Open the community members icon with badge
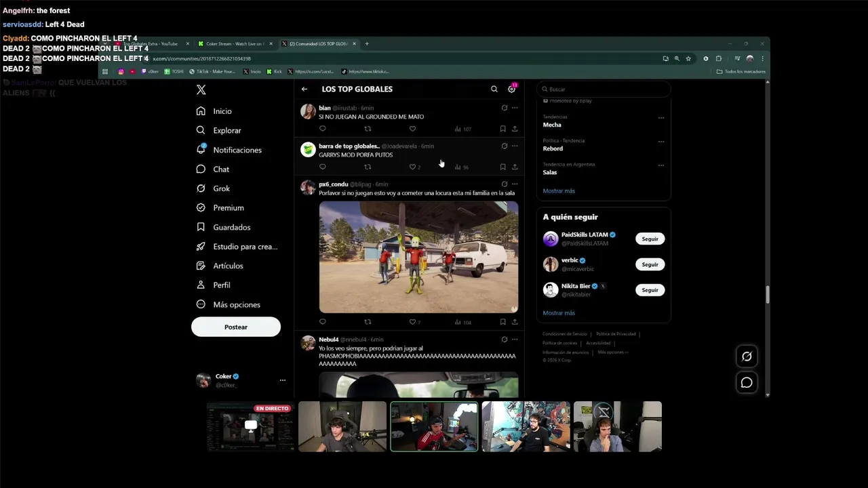This screenshot has height=488, width=868. point(512,89)
